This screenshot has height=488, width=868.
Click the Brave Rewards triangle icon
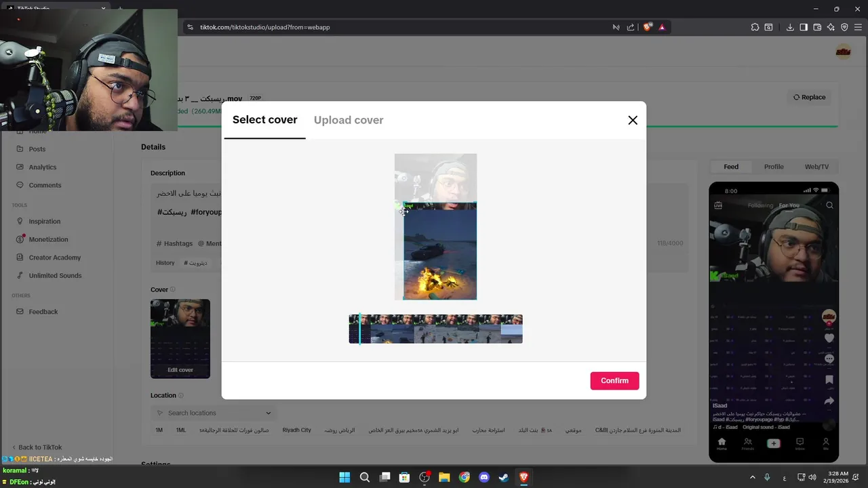click(x=662, y=27)
